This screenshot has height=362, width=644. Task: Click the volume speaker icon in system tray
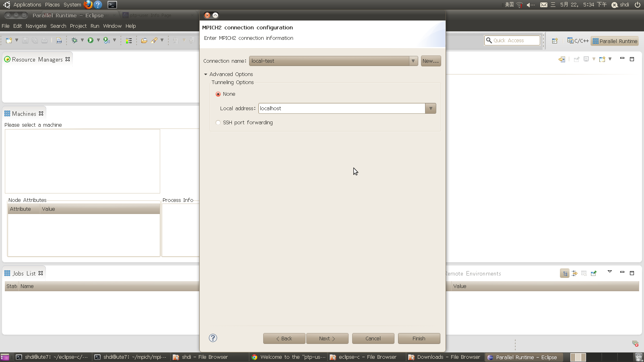pyautogui.click(x=530, y=5)
